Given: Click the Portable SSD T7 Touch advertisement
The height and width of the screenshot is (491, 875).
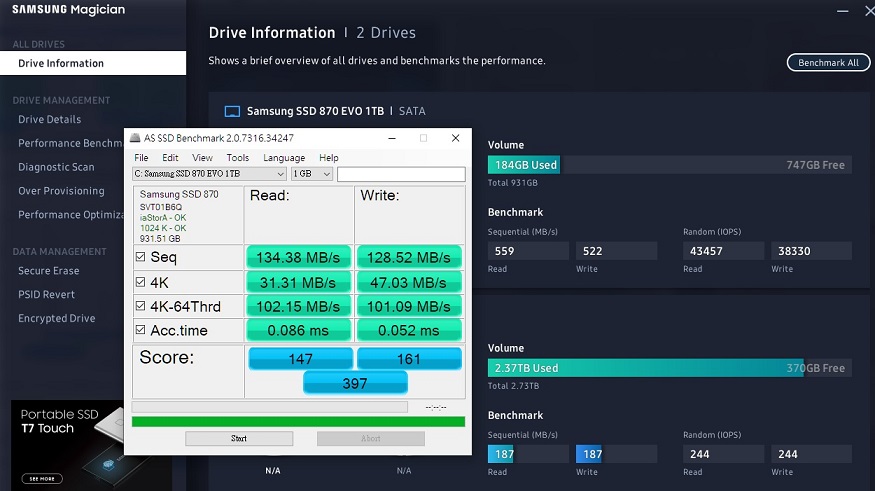Looking at the screenshot, I should pyautogui.click(x=67, y=445).
